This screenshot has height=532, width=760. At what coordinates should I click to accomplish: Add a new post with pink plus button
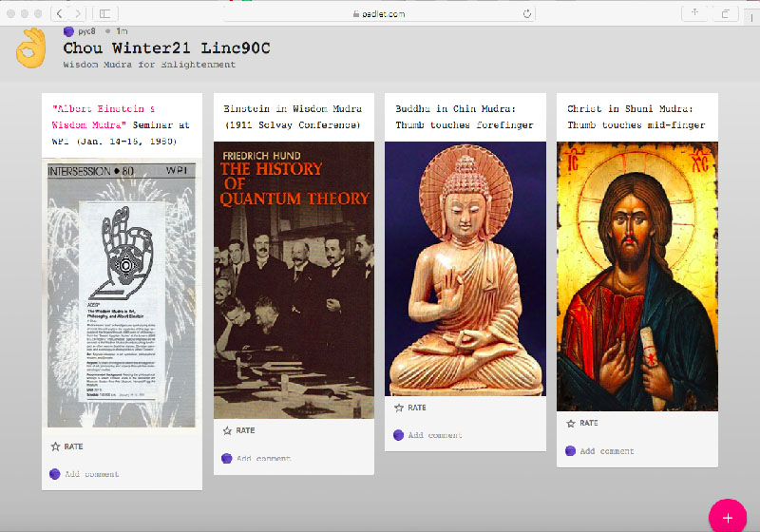[728, 517]
